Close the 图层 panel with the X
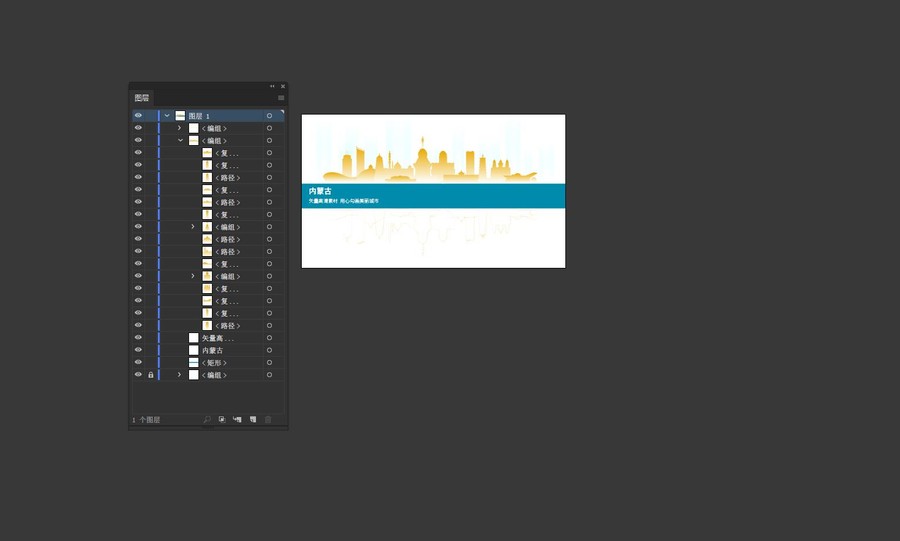The width and height of the screenshot is (900, 541). (282, 87)
